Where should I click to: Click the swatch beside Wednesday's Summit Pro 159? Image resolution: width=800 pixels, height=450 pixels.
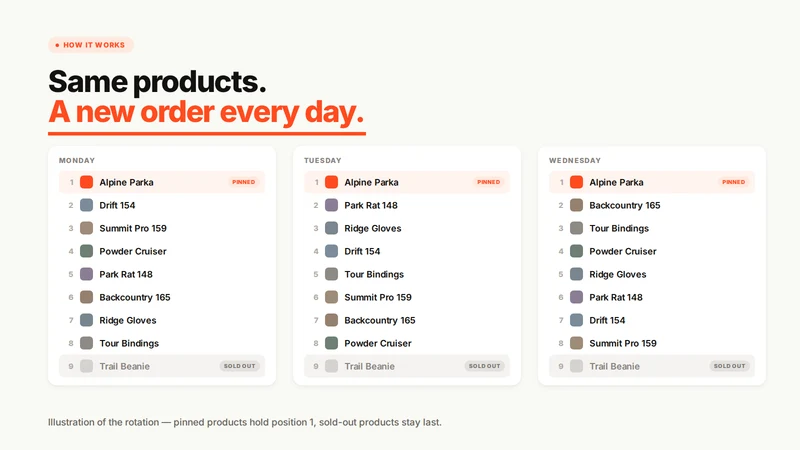click(x=577, y=343)
